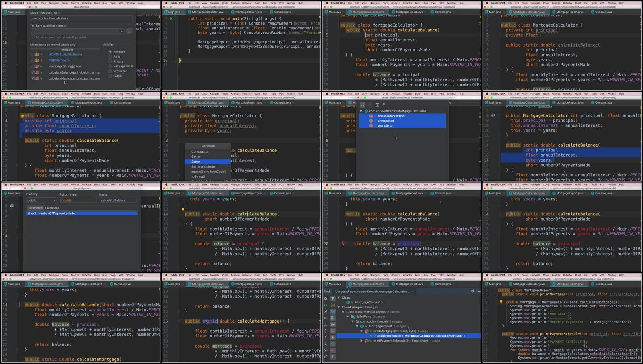
Task: Check the MONTHS_IN_YEAR:byte member checkbox
Action: [33, 55]
